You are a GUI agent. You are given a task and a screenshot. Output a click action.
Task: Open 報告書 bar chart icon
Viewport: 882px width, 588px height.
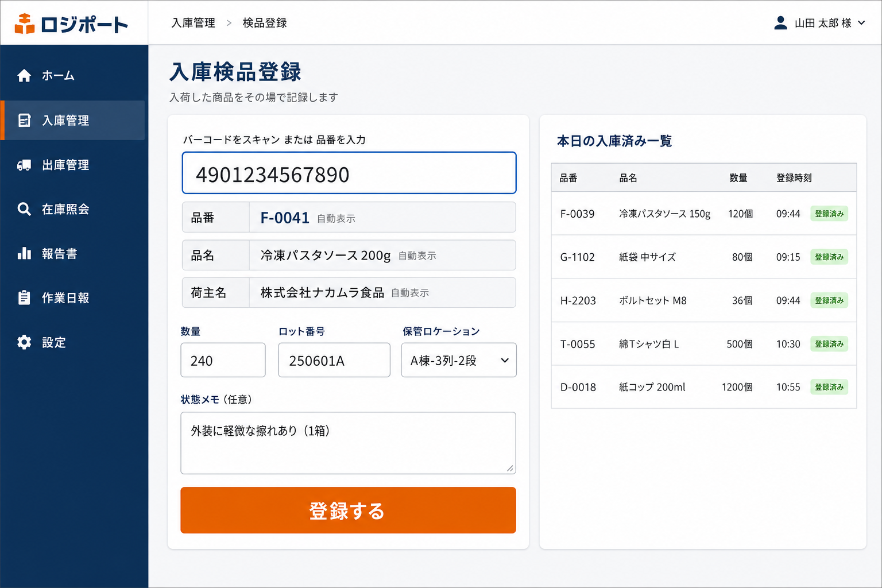click(x=24, y=253)
